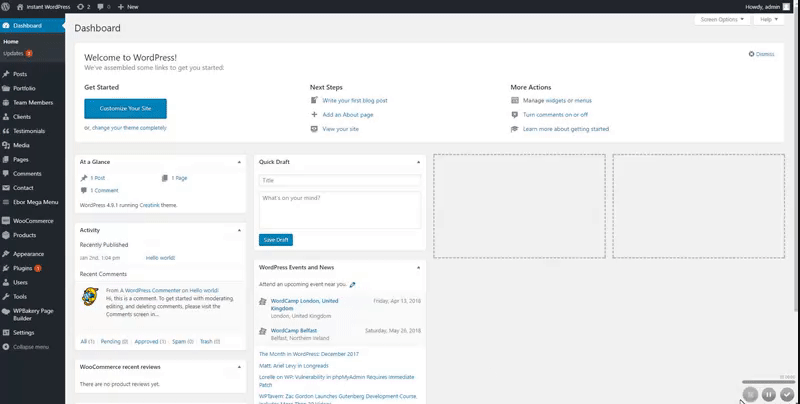Click 'Learn more about getting started' link

pos(566,130)
